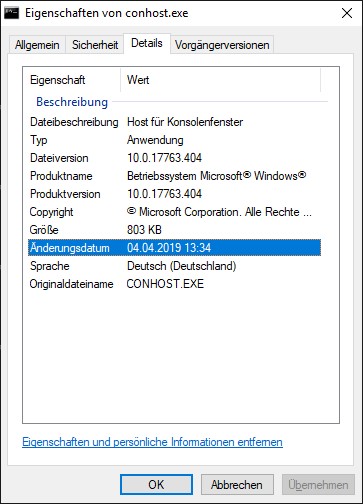Select the Dateiversion property row

174,158
